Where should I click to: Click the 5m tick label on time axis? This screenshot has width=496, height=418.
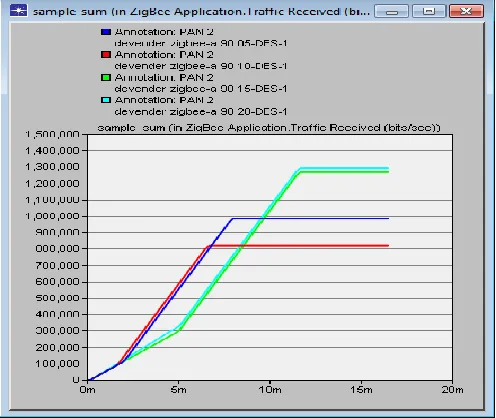pos(179,390)
